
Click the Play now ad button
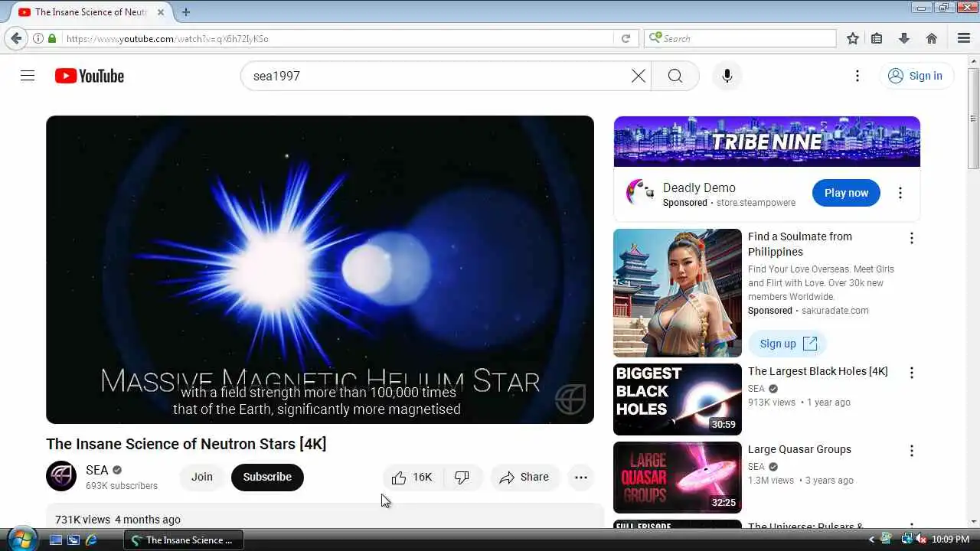click(846, 193)
